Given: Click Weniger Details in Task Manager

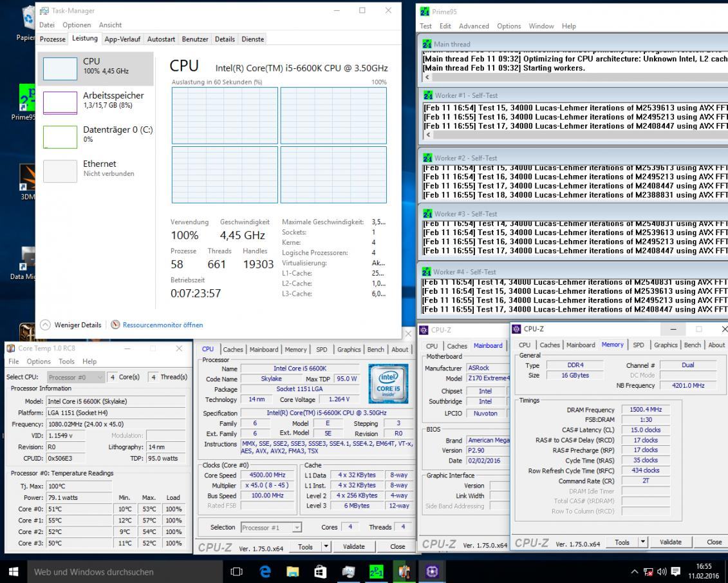Looking at the screenshot, I should click(77, 325).
